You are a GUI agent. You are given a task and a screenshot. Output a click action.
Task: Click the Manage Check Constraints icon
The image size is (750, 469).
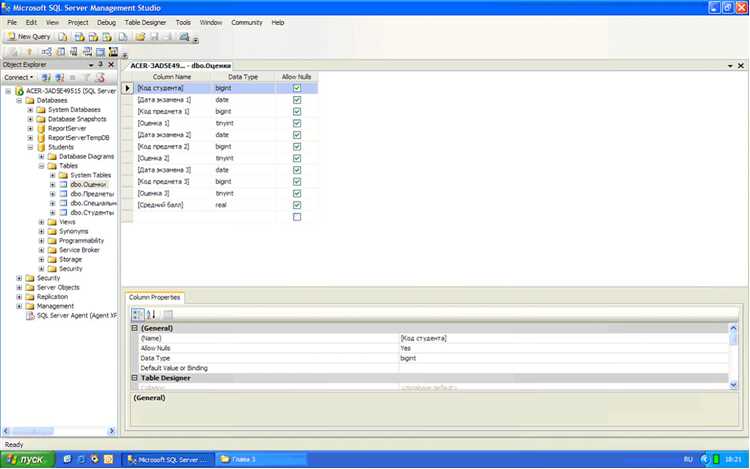pos(100,52)
